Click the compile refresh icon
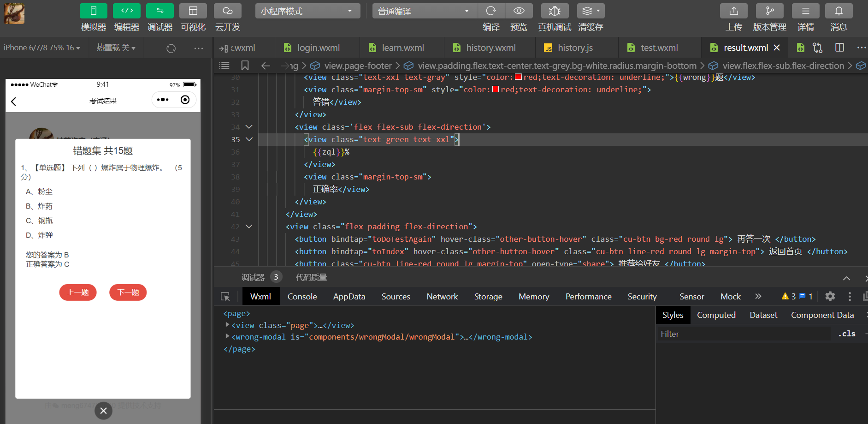868x424 pixels. (x=491, y=11)
